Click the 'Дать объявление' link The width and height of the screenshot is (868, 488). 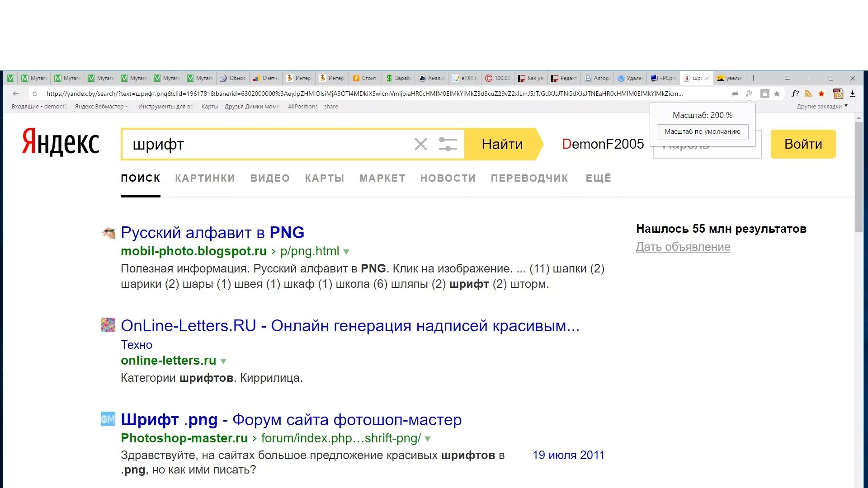tap(683, 247)
